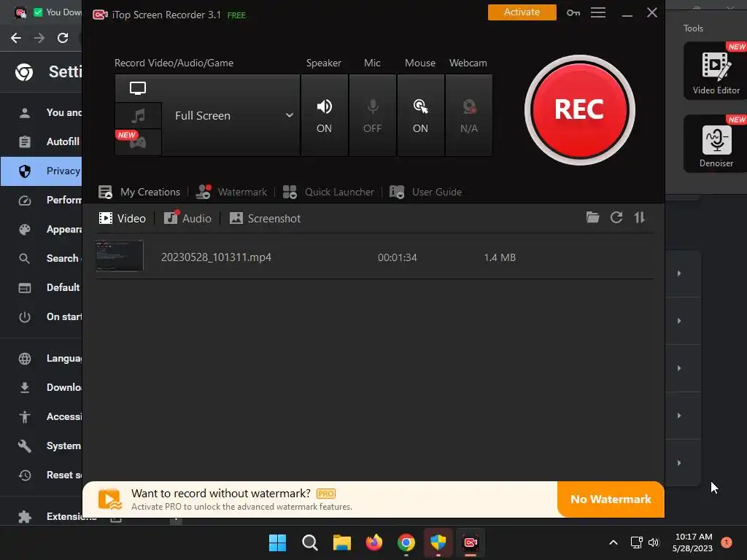Screen dimensions: 747x560
Task: Show hidden system tray icons
Action: 614,542
